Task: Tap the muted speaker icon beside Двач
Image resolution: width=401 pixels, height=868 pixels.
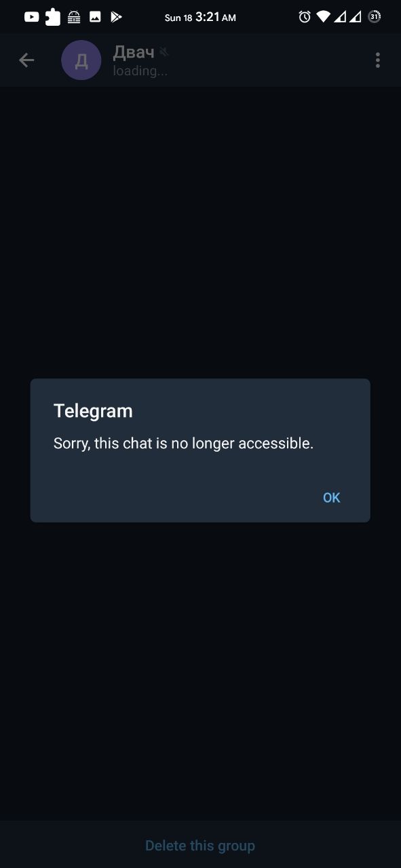Action: [164, 52]
